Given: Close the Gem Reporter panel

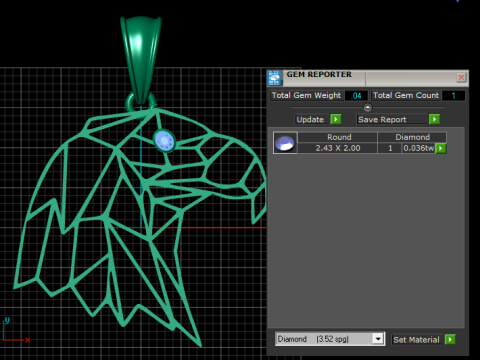Looking at the screenshot, I should point(461,78).
